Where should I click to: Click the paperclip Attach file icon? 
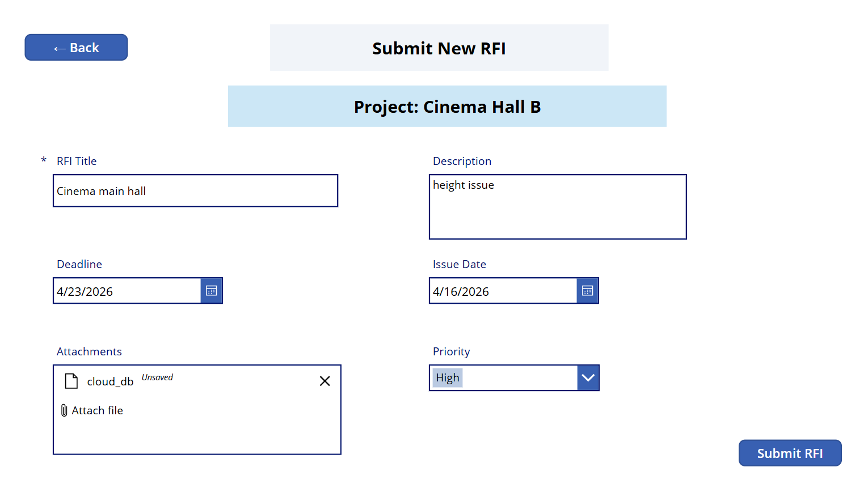click(x=65, y=410)
